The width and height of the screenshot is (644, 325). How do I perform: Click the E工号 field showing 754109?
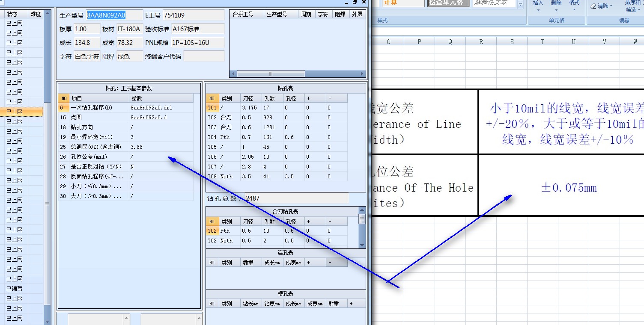(x=194, y=15)
